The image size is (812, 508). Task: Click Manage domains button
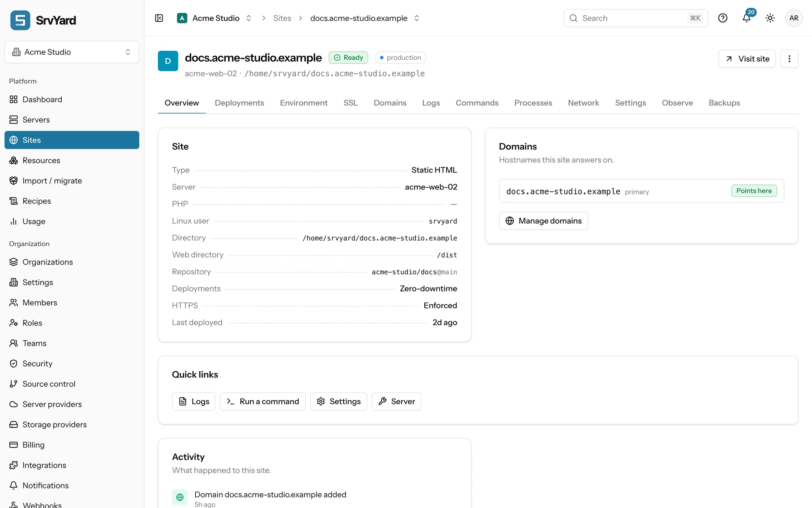(x=543, y=221)
